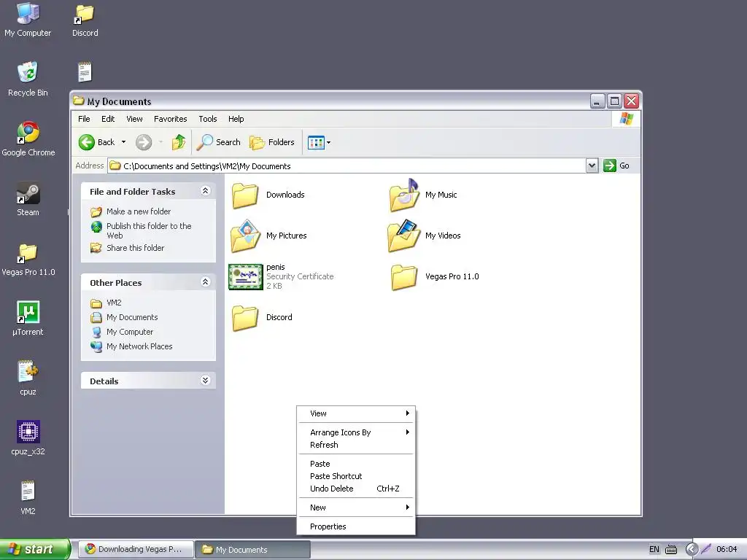Select My Computer desktop icon

28,13
